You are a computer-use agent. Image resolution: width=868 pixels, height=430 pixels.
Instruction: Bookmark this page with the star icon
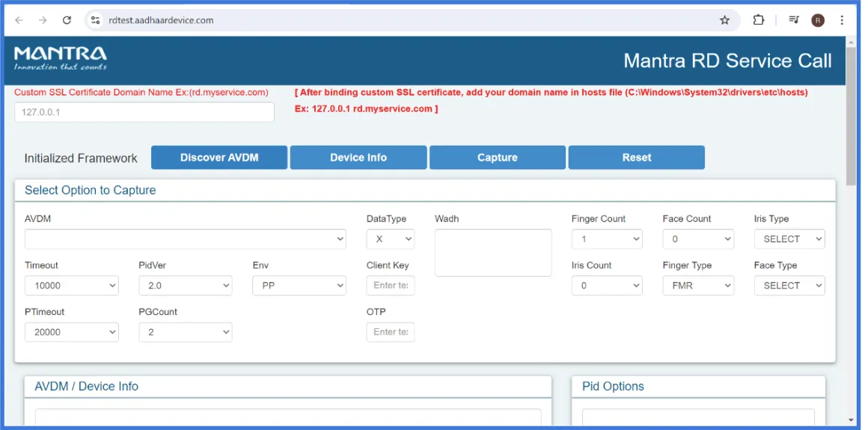pyautogui.click(x=724, y=20)
